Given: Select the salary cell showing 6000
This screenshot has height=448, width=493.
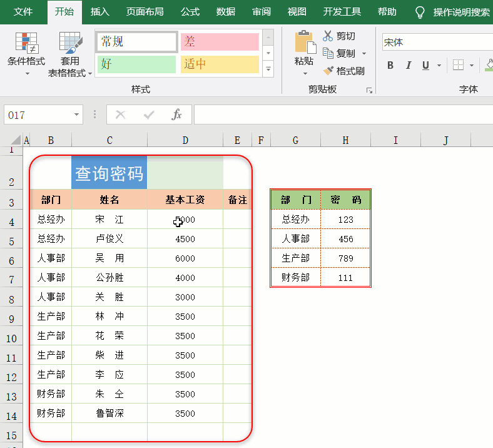Looking at the screenshot, I should (x=185, y=258).
